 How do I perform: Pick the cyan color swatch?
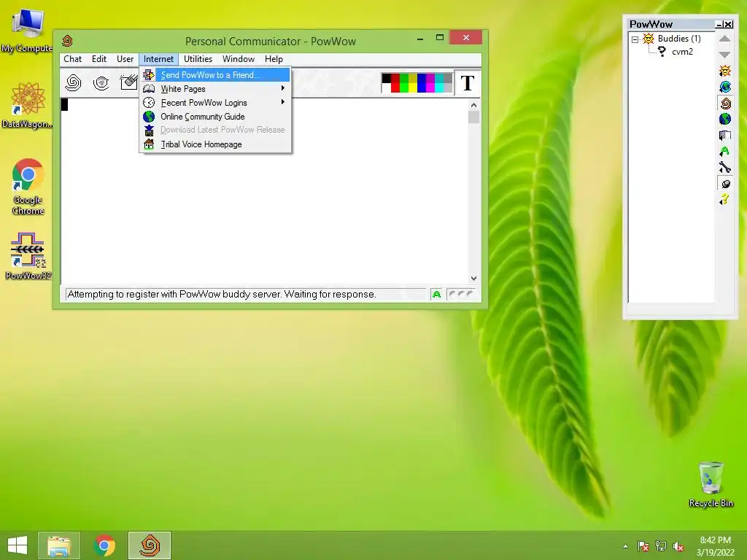[439, 87]
